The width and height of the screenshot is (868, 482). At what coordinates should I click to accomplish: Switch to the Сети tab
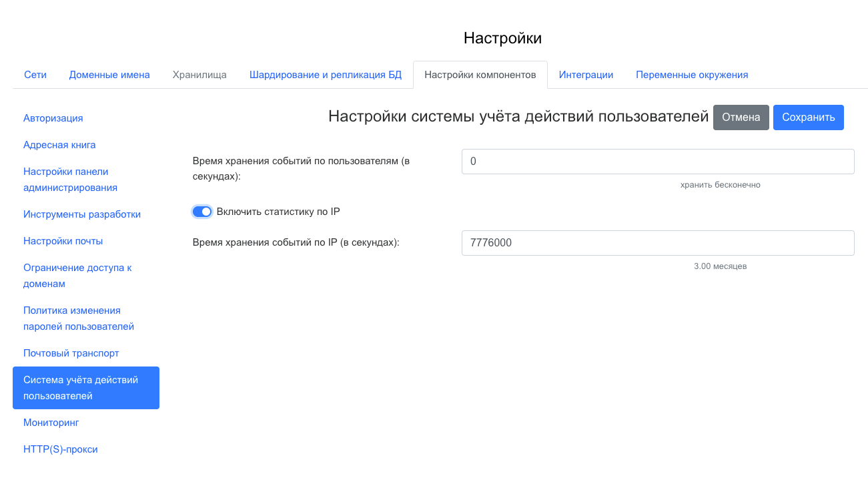[35, 75]
